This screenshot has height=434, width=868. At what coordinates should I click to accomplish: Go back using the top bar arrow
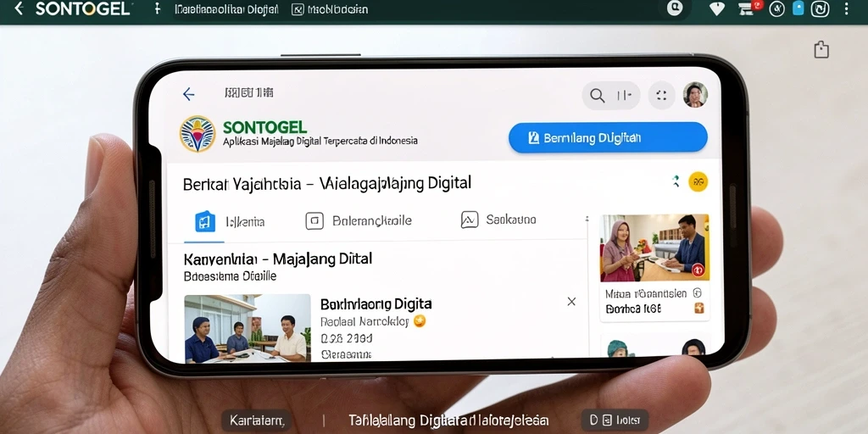tap(19, 8)
